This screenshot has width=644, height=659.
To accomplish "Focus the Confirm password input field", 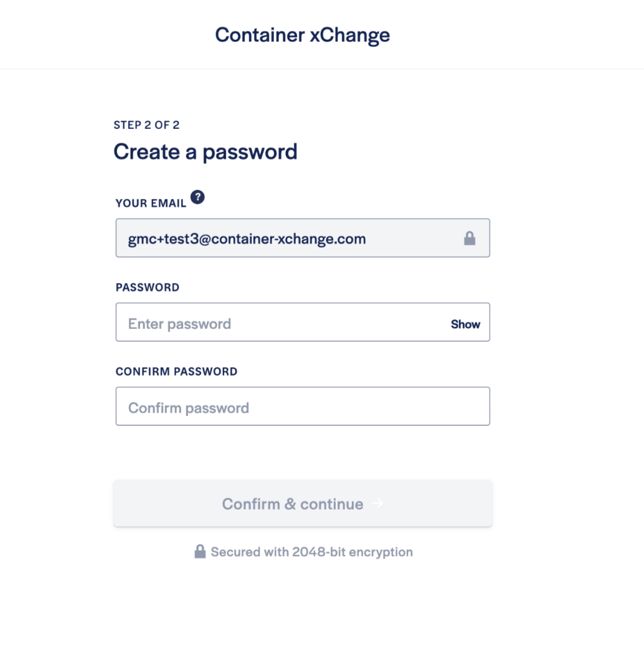I will tap(303, 406).
